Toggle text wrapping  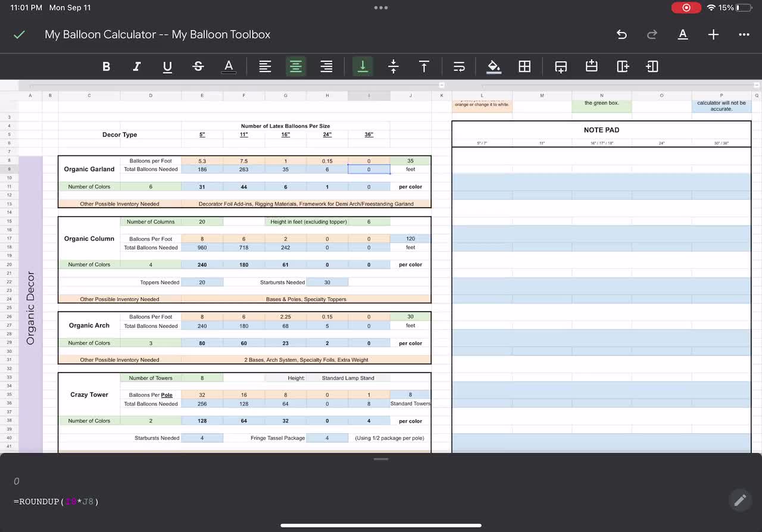click(459, 67)
